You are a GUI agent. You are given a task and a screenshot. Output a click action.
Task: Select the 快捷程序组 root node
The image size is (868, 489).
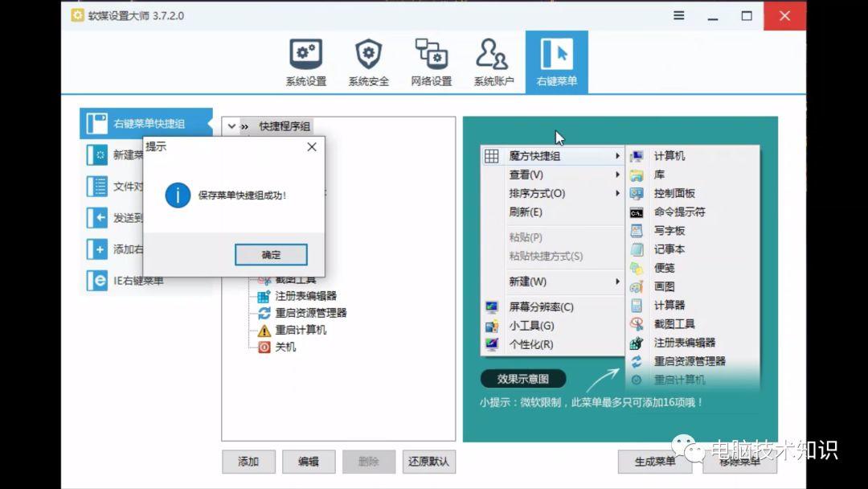pyautogui.click(x=285, y=126)
